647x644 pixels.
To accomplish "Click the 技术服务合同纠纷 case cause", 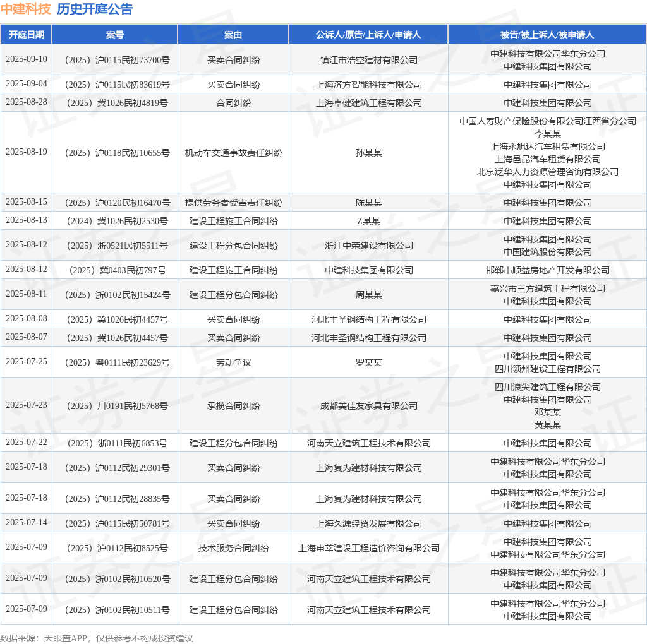I will point(234,548).
